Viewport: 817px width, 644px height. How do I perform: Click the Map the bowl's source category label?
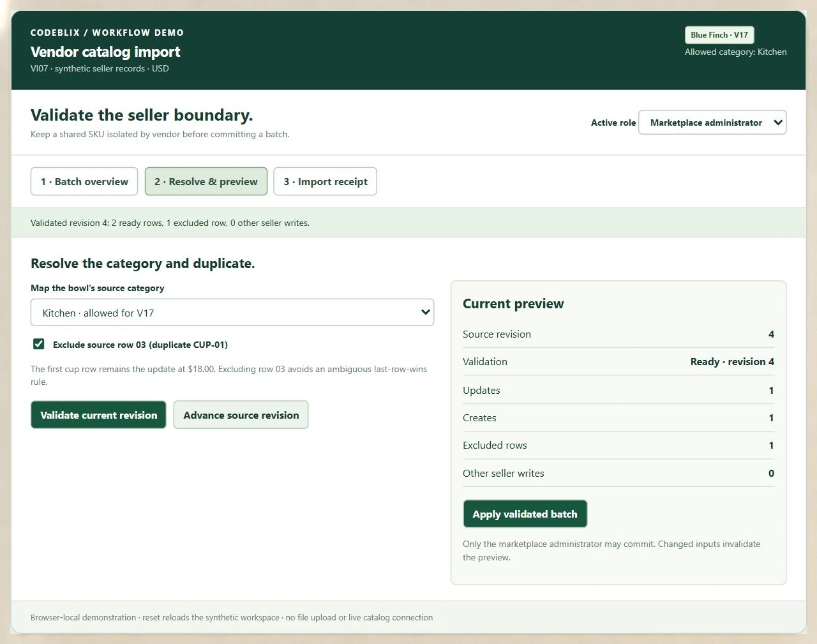[x=98, y=288]
